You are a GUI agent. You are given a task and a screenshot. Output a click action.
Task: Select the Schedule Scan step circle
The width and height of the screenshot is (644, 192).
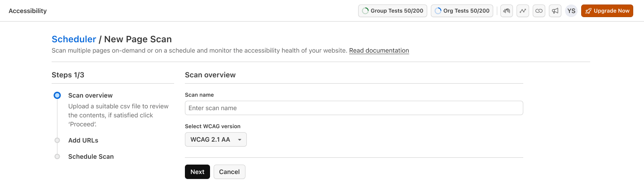(x=57, y=156)
